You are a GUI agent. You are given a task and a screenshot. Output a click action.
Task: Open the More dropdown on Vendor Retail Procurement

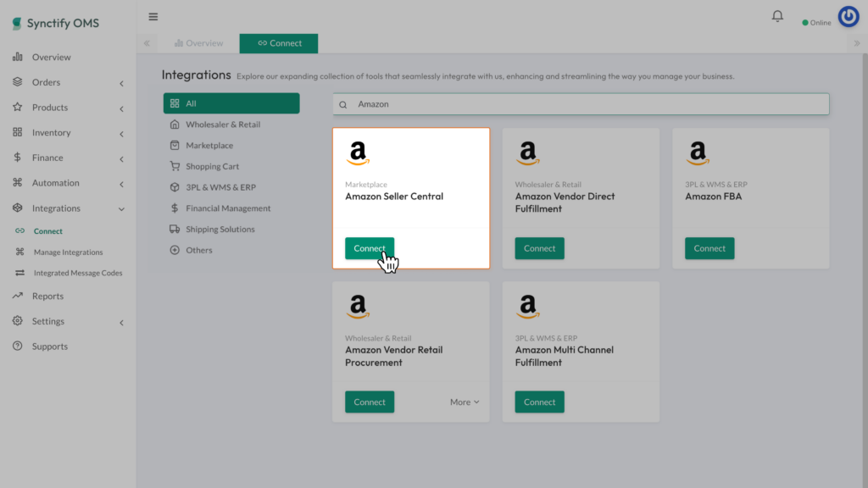click(x=465, y=402)
